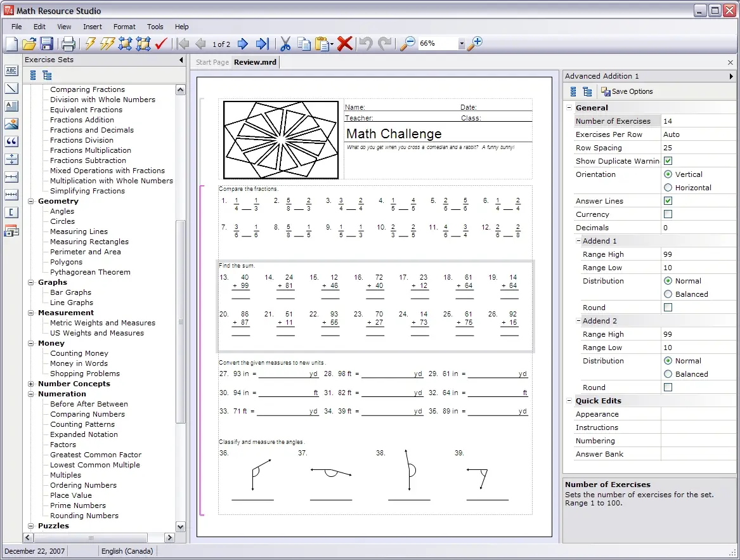
Task: Click the single lightning bolt regenerate icon
Action: [90, 43]
